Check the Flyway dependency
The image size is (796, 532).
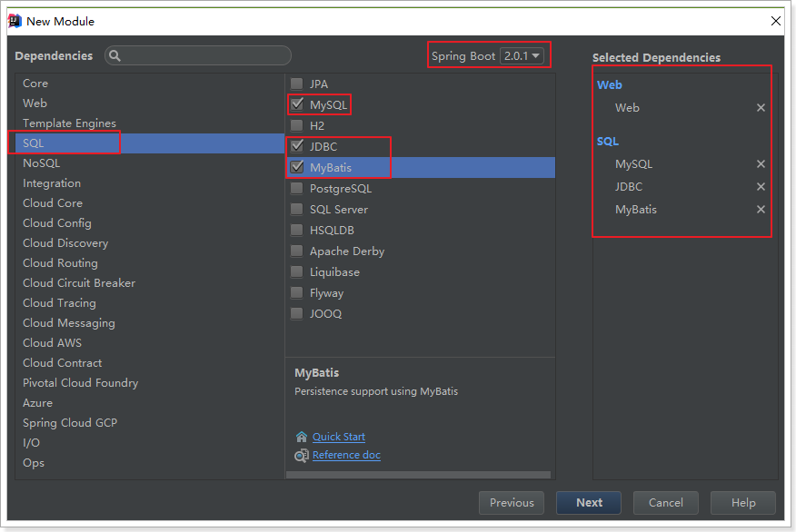[x=297, y=292]
